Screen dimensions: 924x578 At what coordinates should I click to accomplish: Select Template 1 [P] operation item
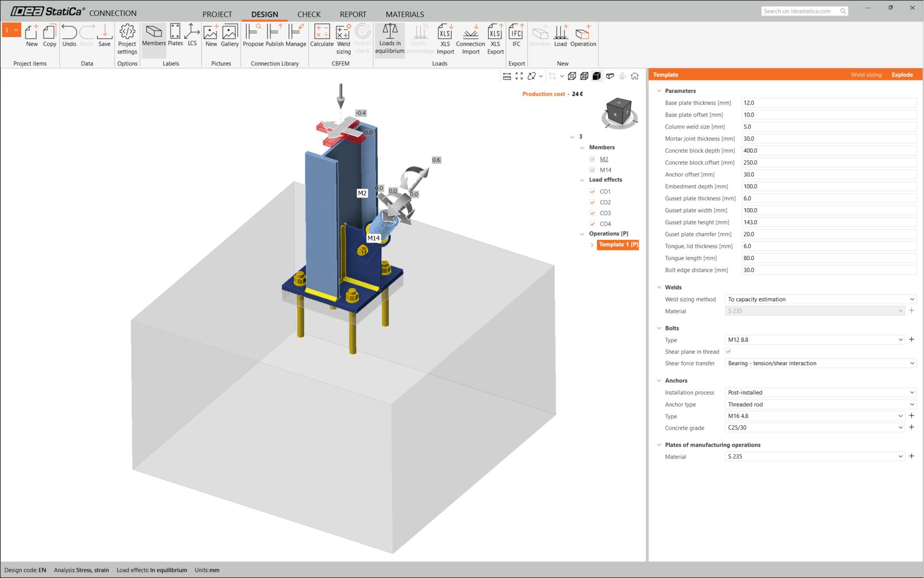point(618,245)
